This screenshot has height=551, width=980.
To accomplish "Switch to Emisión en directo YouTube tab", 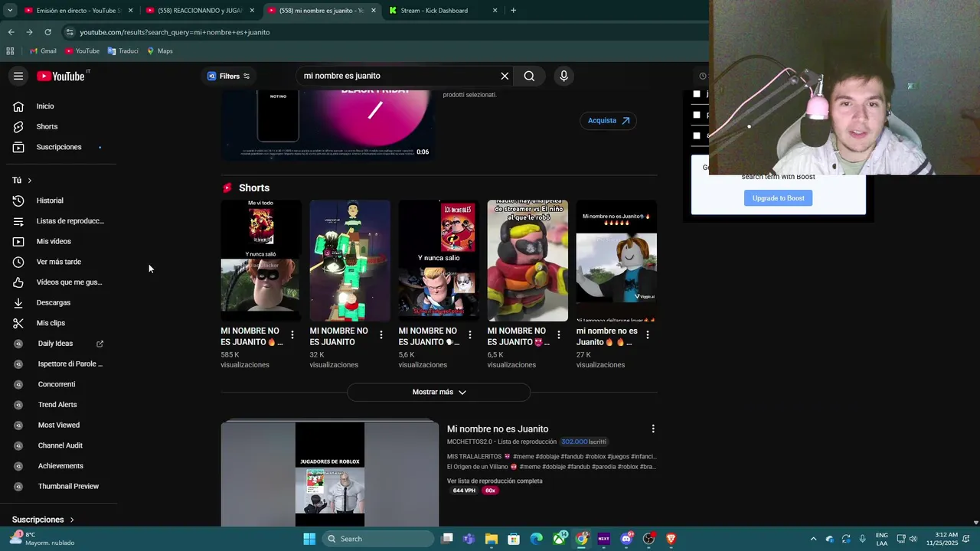I will coord(77,11).
